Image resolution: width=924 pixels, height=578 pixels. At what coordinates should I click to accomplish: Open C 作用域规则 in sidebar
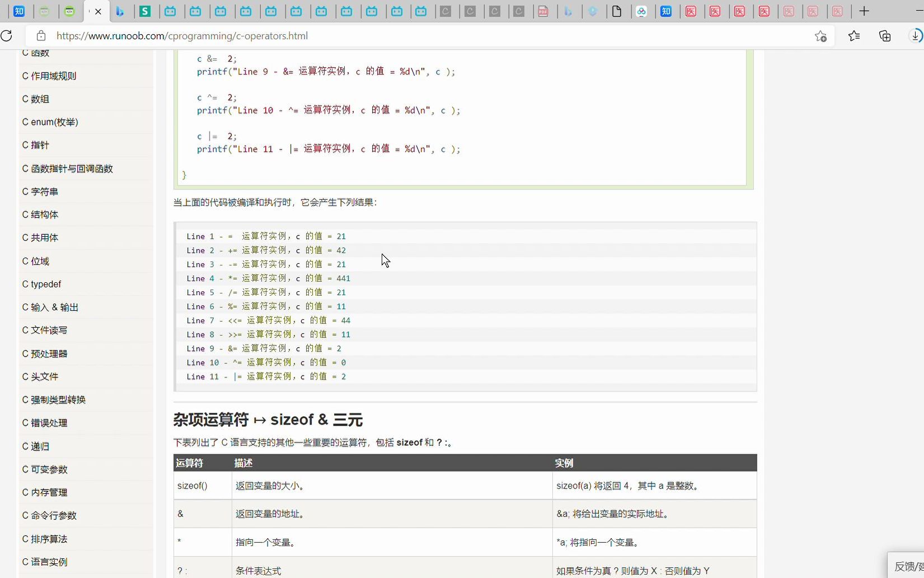click(49, 76)
